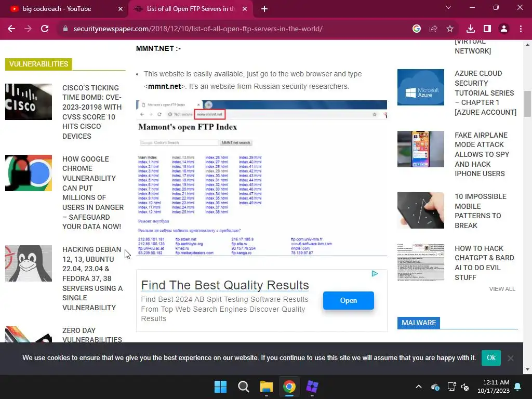Open the clock showing 12:11 AM

[x=494, y=387]
